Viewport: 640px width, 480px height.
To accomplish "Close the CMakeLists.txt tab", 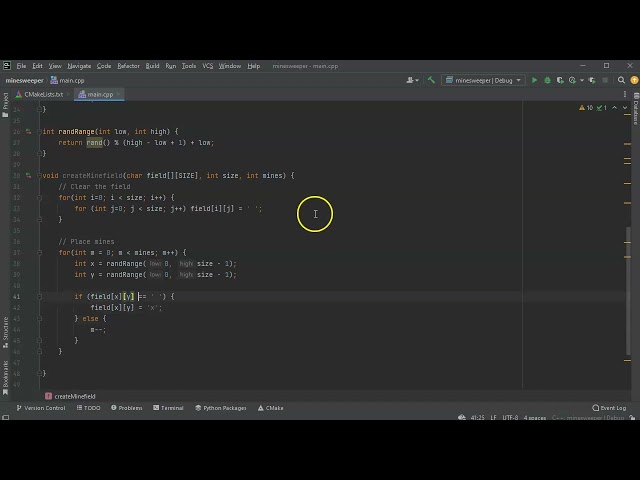I will click(68, 94).
